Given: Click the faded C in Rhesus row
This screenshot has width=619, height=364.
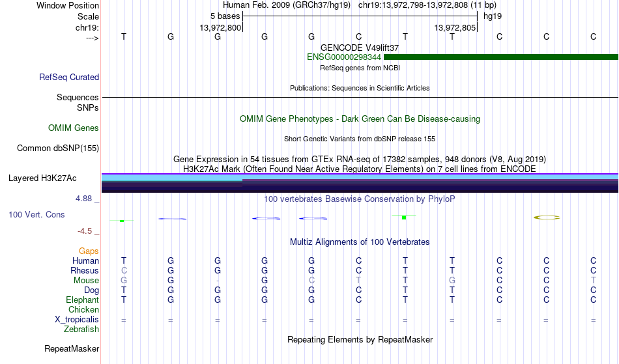Looking at the screenshot, I should (124, 270).
